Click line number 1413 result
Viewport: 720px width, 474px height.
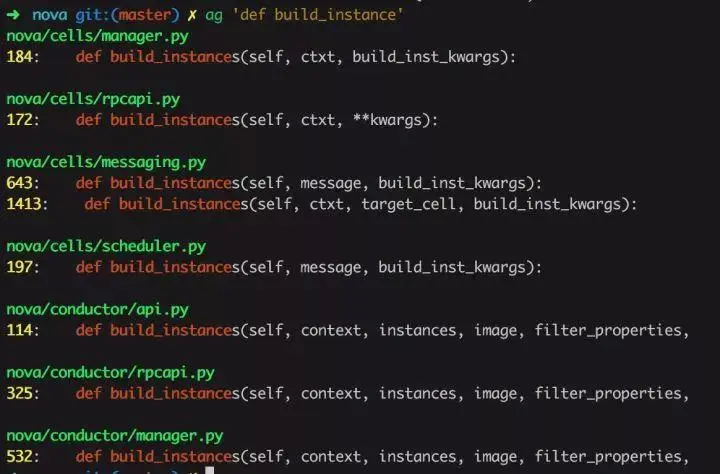24,204
